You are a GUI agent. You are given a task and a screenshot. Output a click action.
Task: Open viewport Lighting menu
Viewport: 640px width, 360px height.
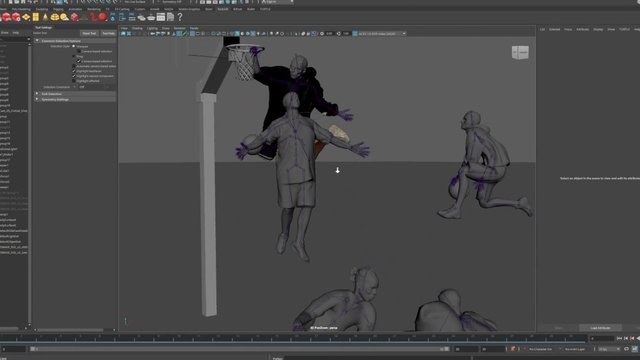(152, 28)
